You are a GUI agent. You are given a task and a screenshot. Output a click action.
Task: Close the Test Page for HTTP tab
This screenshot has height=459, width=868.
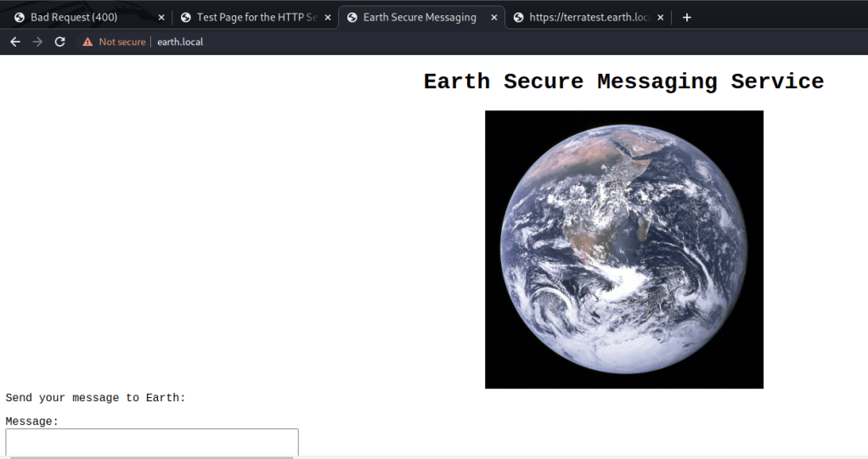328,18
